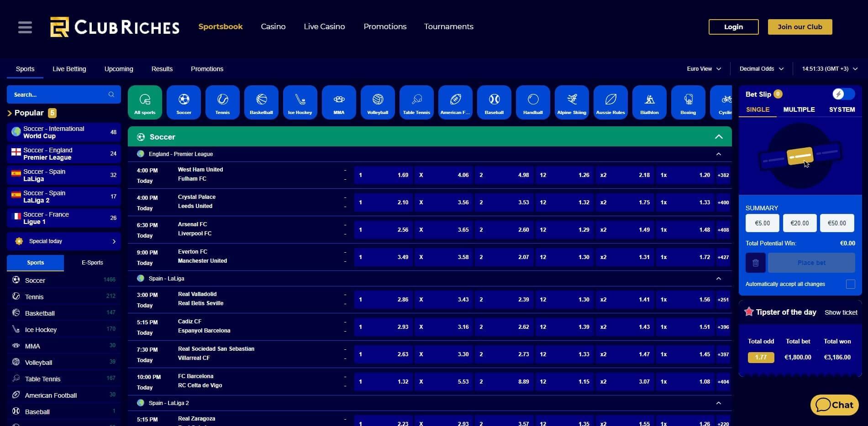Click the trash icon in Bet Slip

(x=755, y=263)
